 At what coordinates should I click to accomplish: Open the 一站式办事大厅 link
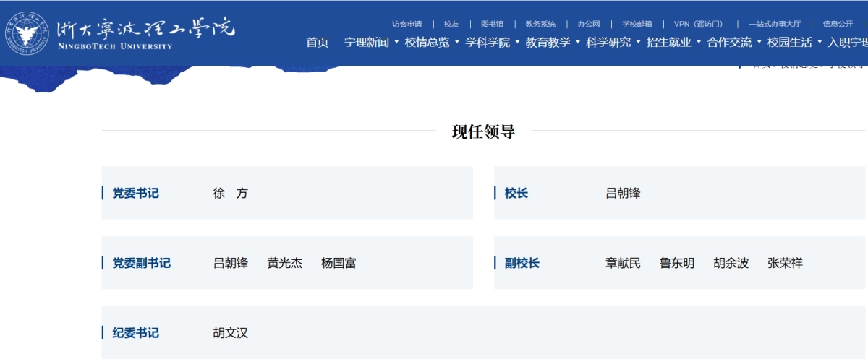[x=775, y=24]
